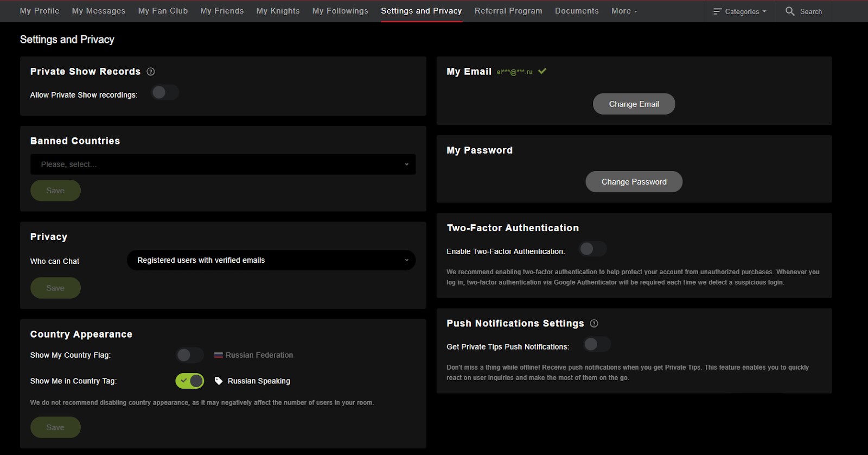Viewport: 868px width, 455px height.
Task: Click the Who can Chat label
Action: tap(55, 261)
